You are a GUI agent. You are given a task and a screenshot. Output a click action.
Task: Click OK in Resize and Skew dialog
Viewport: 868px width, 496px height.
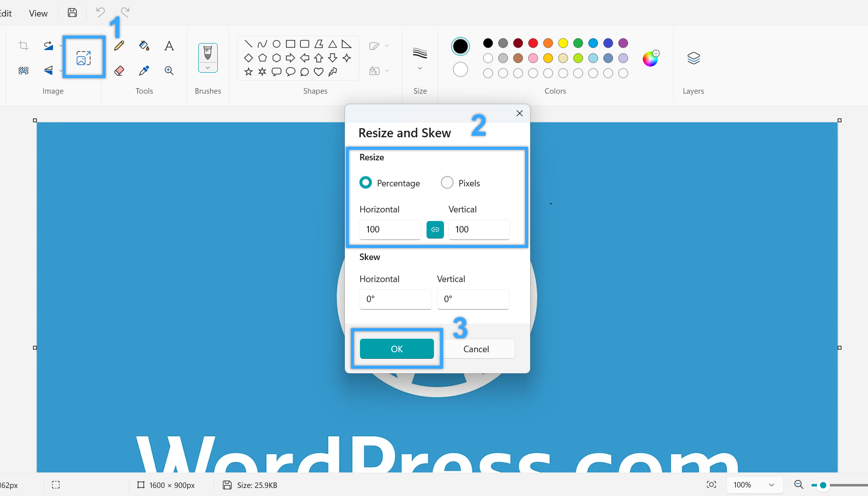[x=396, y=349]
